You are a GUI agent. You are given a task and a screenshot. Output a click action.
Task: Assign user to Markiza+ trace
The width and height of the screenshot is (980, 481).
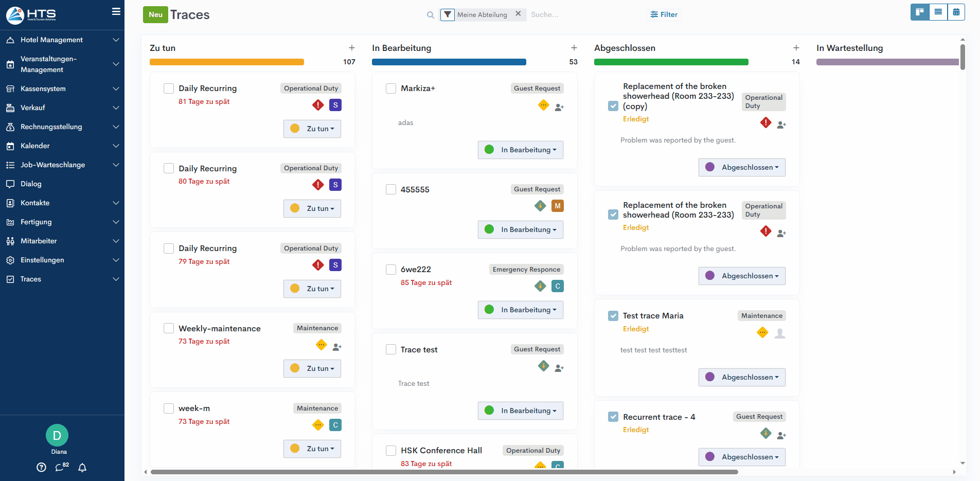(x=559, y=107)
